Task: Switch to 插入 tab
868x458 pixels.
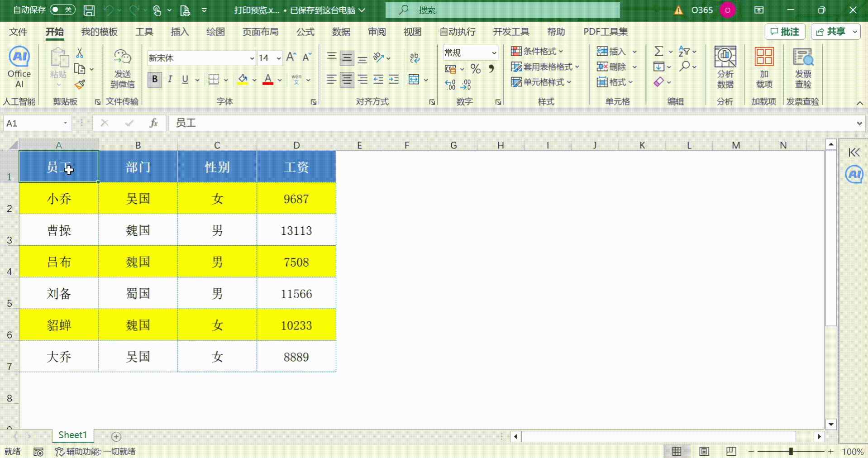Action: [180, 32]
